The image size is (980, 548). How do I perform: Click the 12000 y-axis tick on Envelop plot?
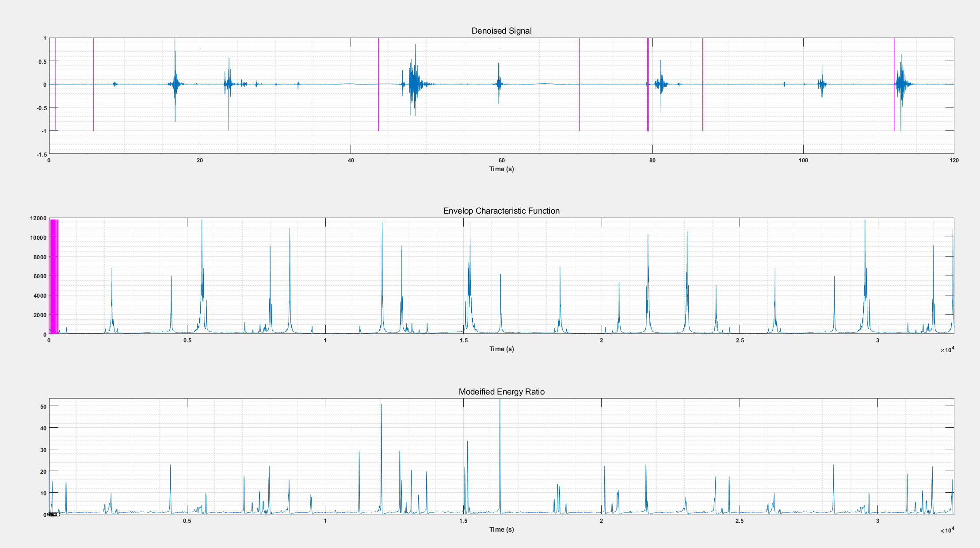38,218
